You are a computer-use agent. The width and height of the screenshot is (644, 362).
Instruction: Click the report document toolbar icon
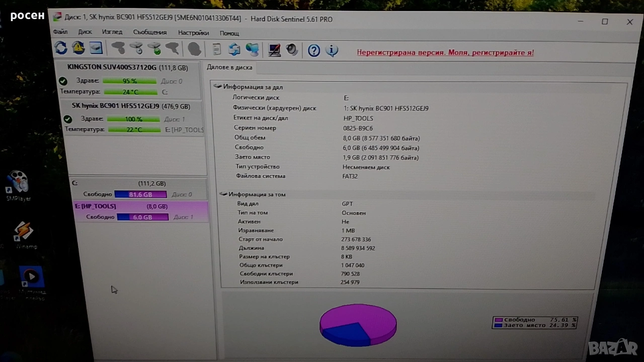click(216, 49)
